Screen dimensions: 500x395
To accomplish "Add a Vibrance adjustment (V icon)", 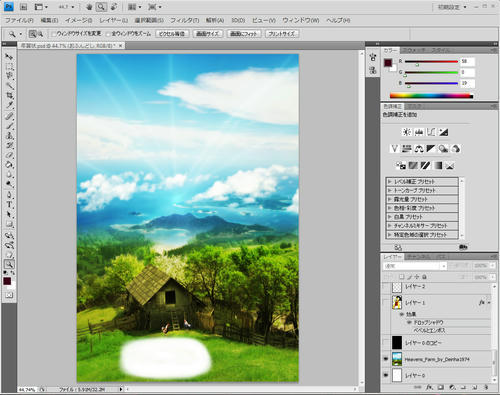I will click(394, 148).
